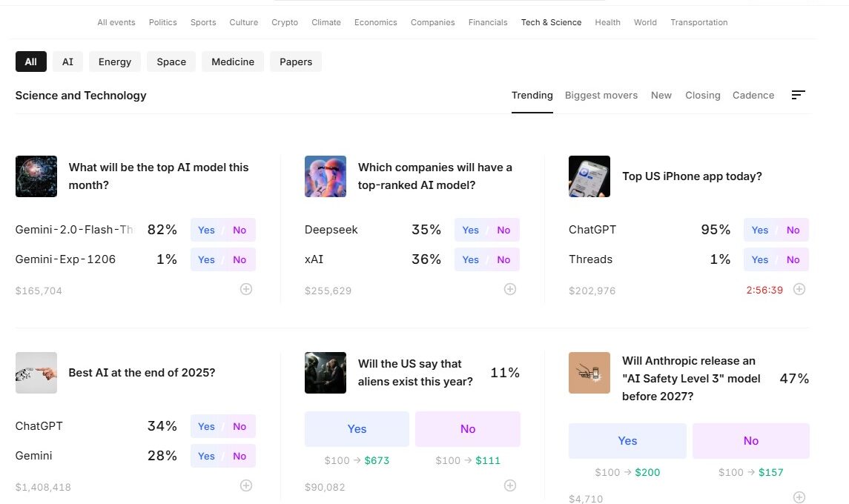Go to Politics category

pos(163,22)
